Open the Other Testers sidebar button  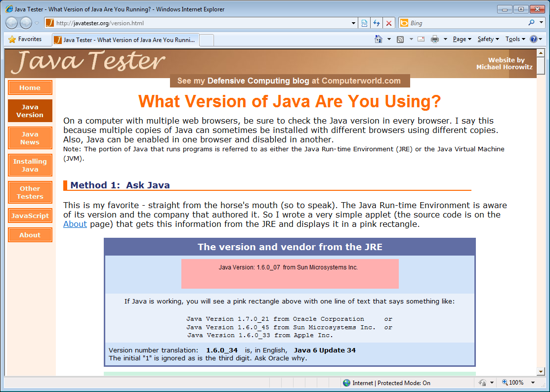pyautogui.click(x=30, y=192)
